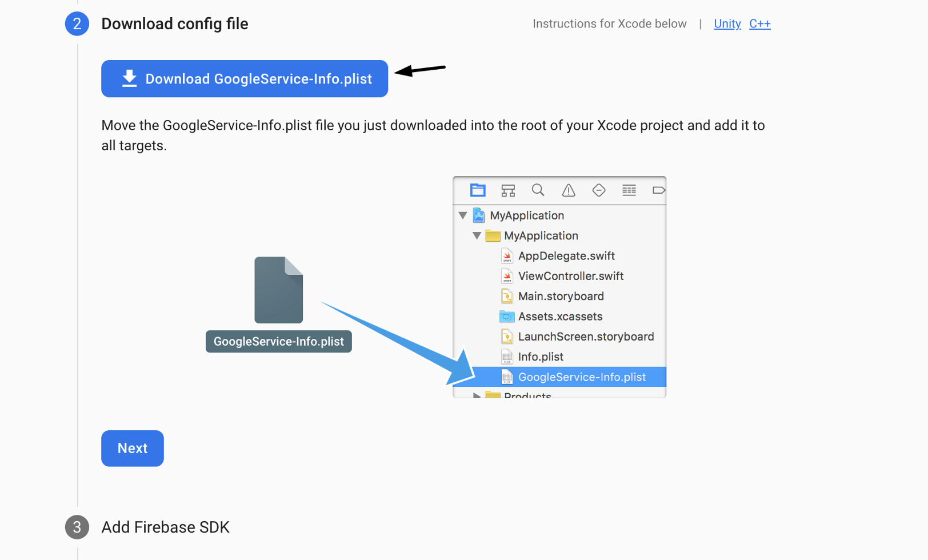The height and width of the screenshot is (560, 928).
Task: Click step 2 Download config file heading
Action: [x=175, y=24]
